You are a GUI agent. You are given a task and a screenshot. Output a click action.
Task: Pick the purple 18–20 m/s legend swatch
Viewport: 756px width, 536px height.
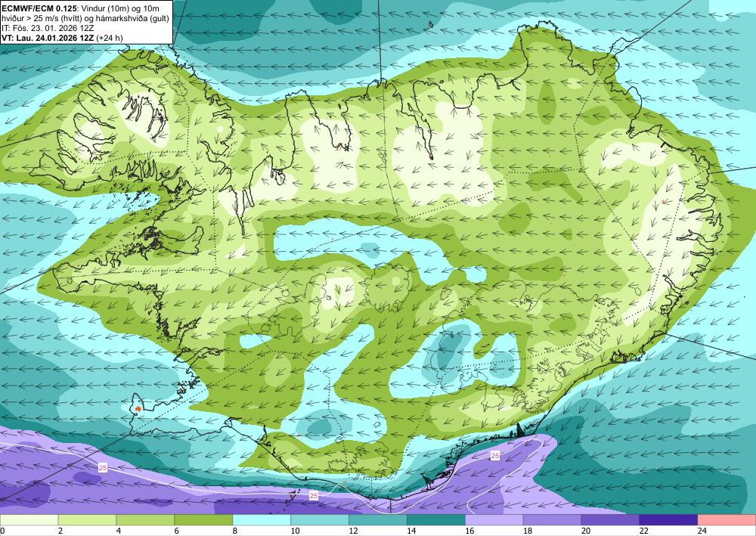[x=552, y=520]
